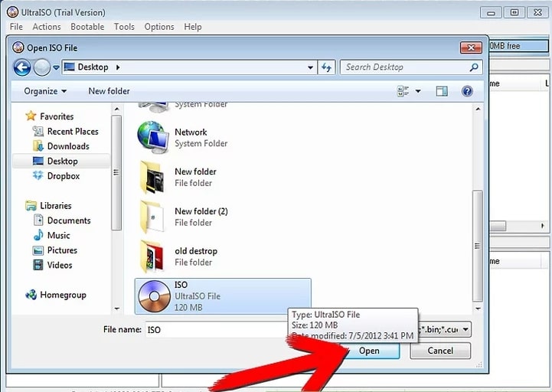
Task: Open the Actions menu
Action: coord(47,27)
